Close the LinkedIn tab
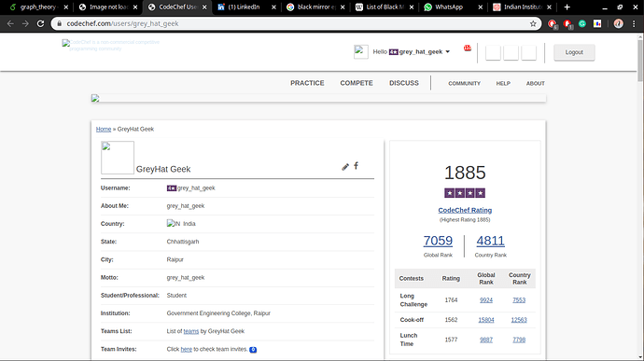 274,7
